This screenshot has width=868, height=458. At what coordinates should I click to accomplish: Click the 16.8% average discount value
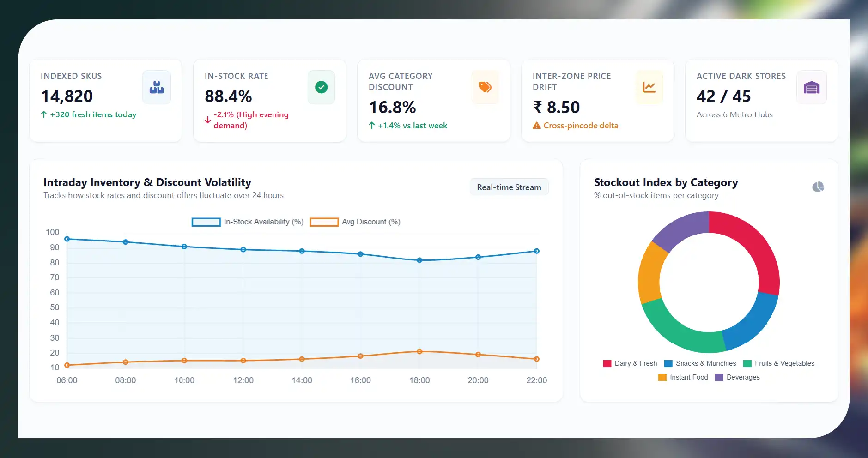[393, 108]
